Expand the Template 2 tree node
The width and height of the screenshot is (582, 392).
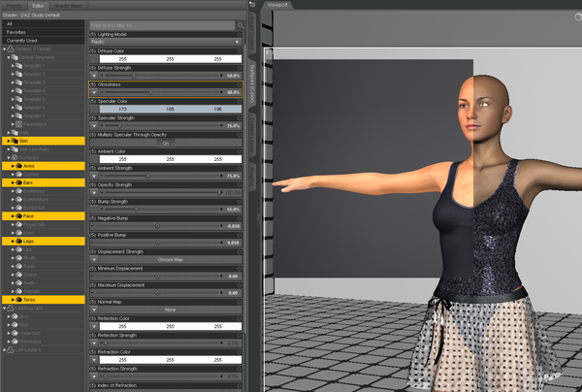point(13,75)
